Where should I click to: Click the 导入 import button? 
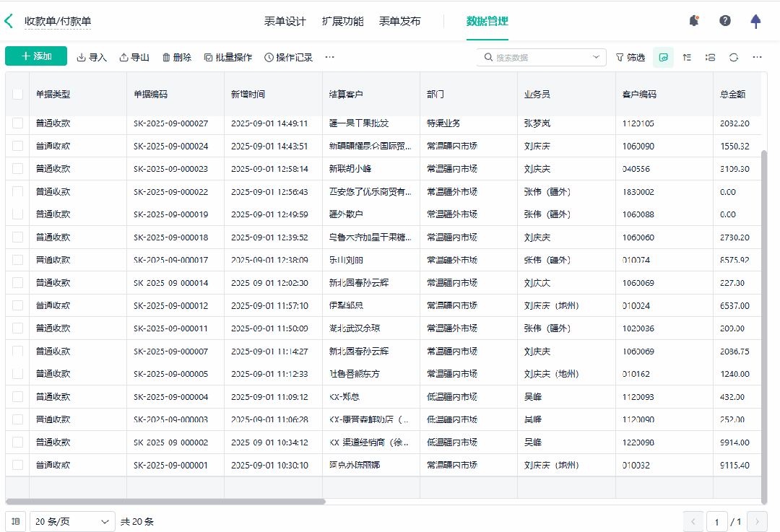pos(92,57)
